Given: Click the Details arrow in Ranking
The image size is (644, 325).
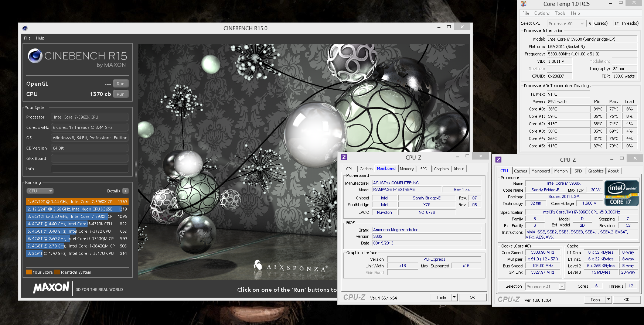Looking at the screenshot, I should (x=126, y=191).
